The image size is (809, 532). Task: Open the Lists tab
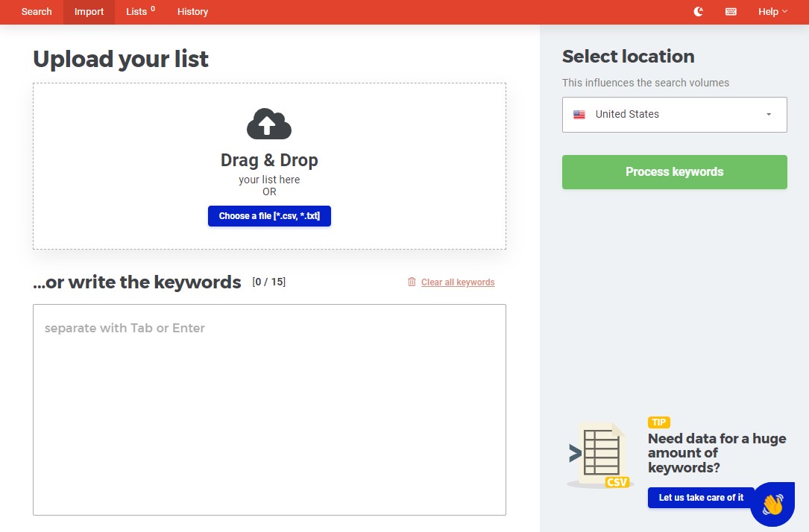click(x=140, y=11)
